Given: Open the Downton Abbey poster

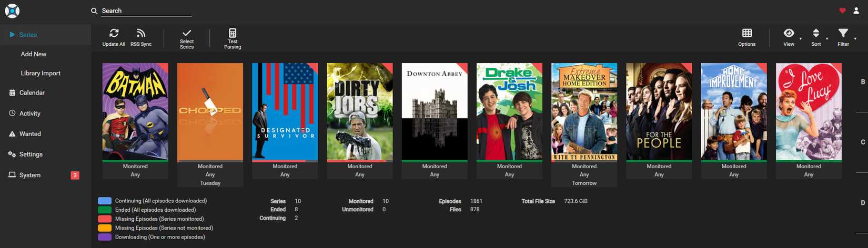Looking at the screenshot, I should 435,111.
